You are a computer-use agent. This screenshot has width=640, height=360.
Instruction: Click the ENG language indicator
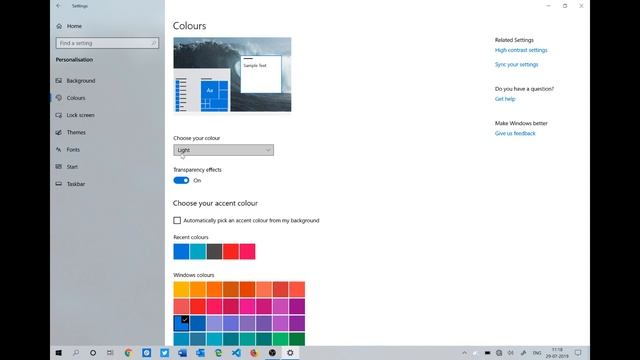[537, 353]
